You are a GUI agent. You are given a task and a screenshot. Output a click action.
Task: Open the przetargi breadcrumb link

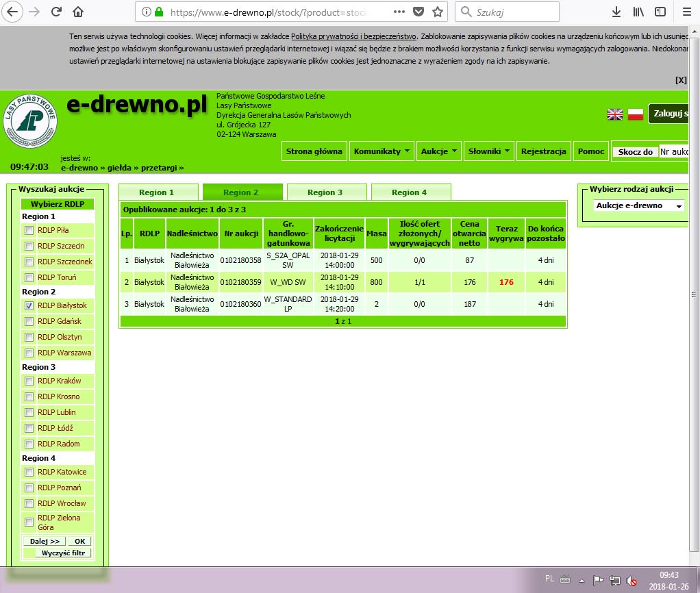pos(159,168)
